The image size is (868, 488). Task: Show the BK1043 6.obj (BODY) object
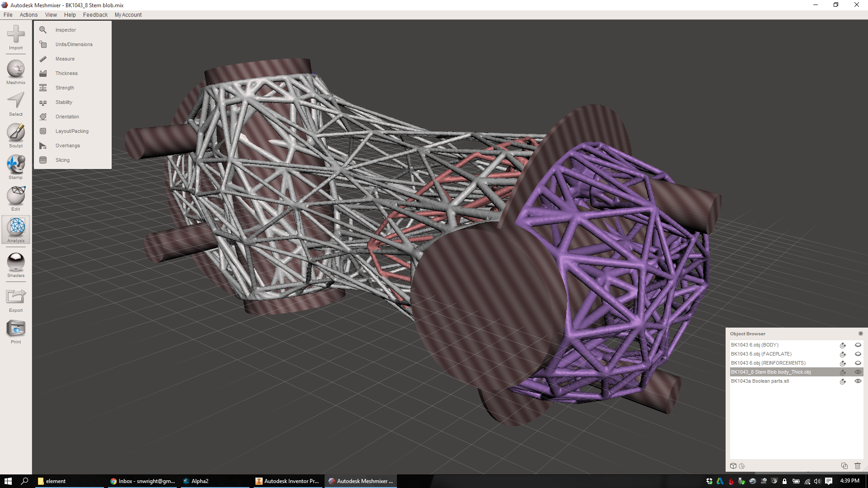(858, 345)
